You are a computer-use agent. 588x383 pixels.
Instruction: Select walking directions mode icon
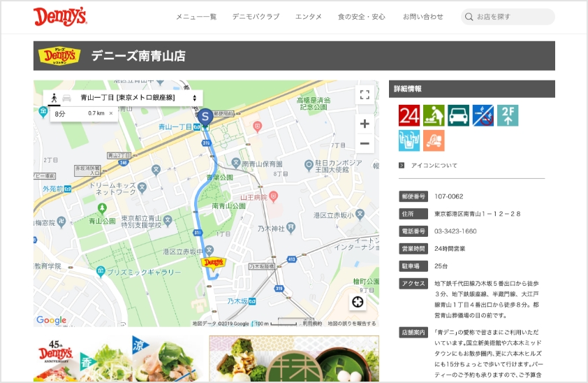point(54,98)
